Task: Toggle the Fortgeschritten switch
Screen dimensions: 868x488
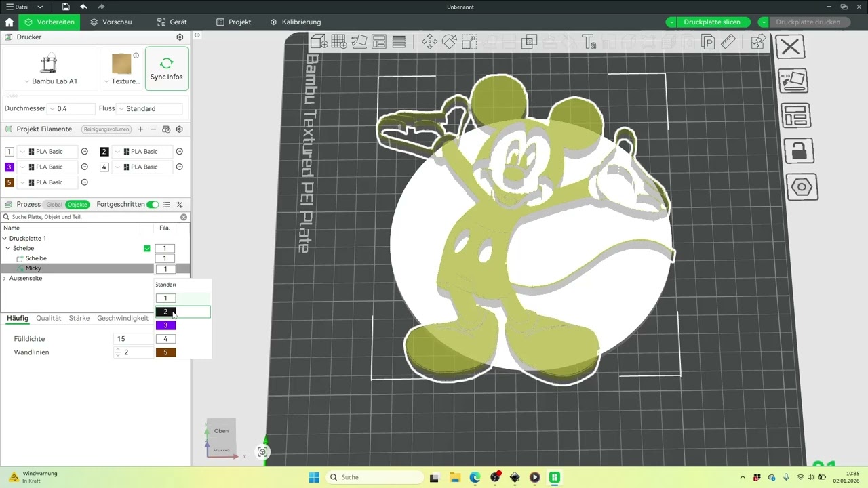Action: click(x=153, y=205)
